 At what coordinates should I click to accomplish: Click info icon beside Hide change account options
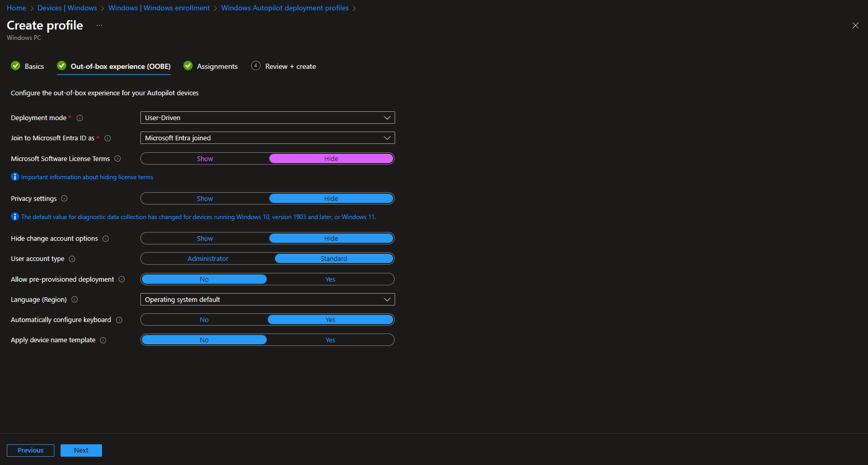coord(106,239)
